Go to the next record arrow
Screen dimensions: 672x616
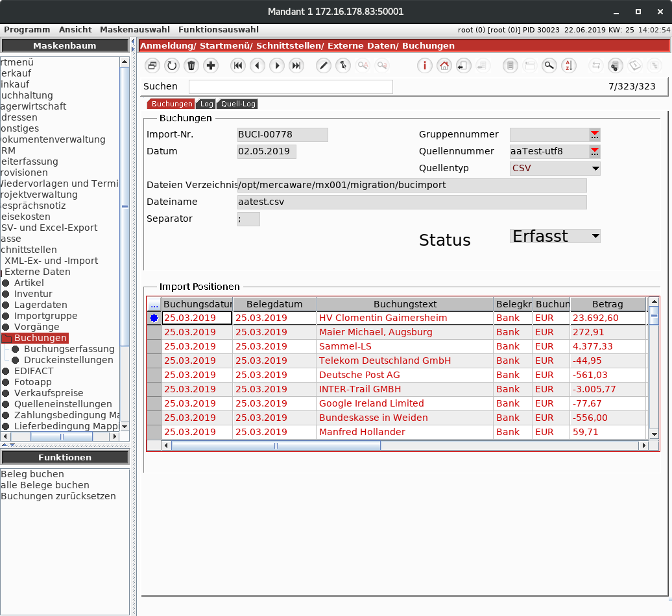click(277, 65)
